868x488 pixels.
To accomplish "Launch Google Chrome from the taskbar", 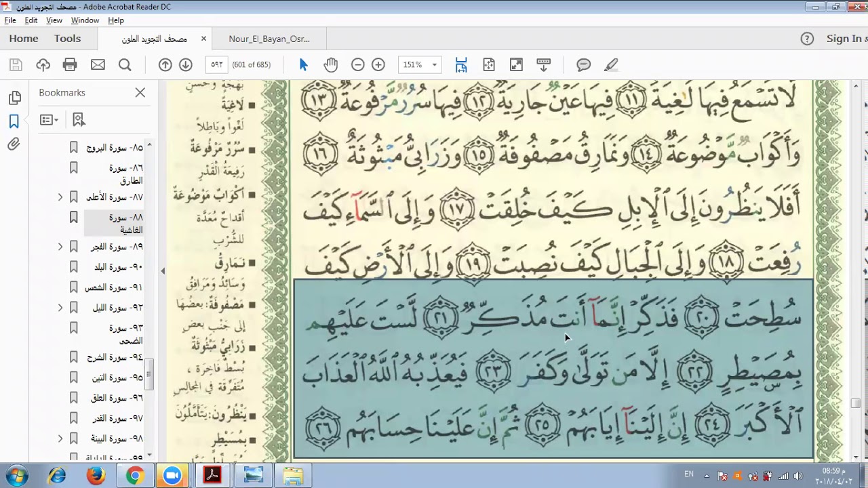I will tap(135, 476).
